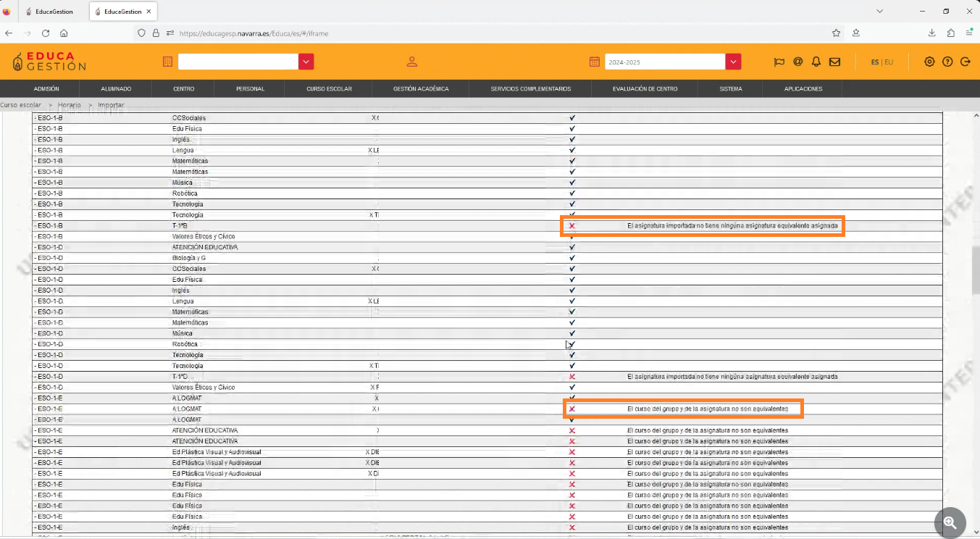980x539 pixels.
Task: Open the Gestión Académica menu
Action: (421, 89)
